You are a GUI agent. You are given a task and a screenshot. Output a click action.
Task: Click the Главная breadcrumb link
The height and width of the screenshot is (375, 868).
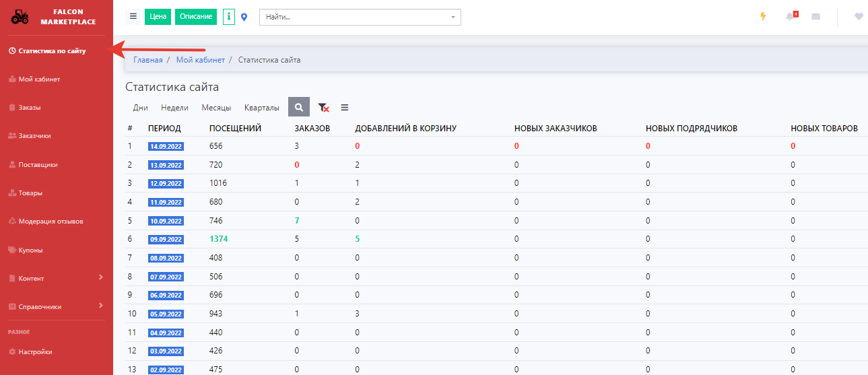147,60
